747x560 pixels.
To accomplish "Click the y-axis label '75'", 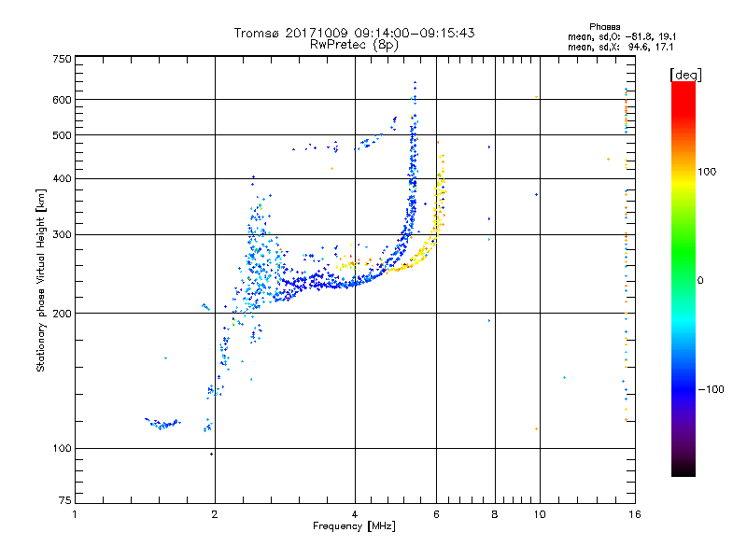I will coord(65,500).
